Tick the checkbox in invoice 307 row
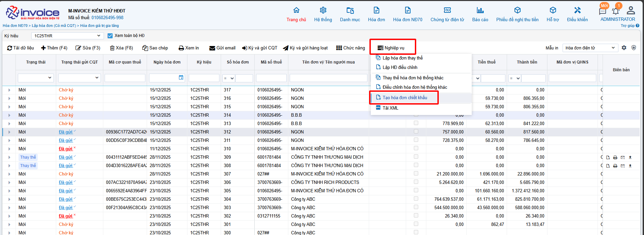 (416, 173)
